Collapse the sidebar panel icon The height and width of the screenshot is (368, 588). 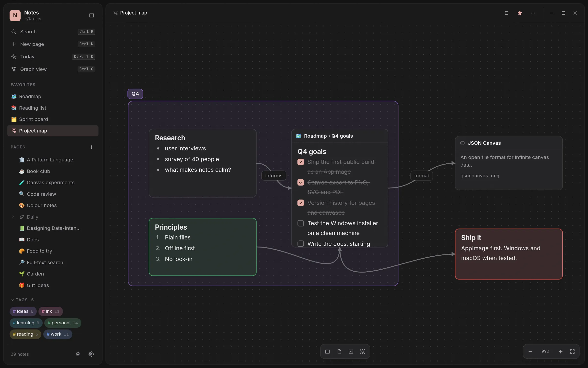tap(92, 15)
